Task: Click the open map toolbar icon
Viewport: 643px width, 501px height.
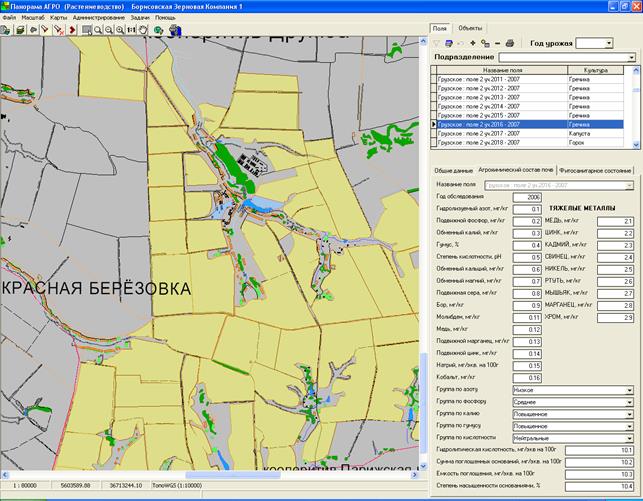Action: [6, 30]
